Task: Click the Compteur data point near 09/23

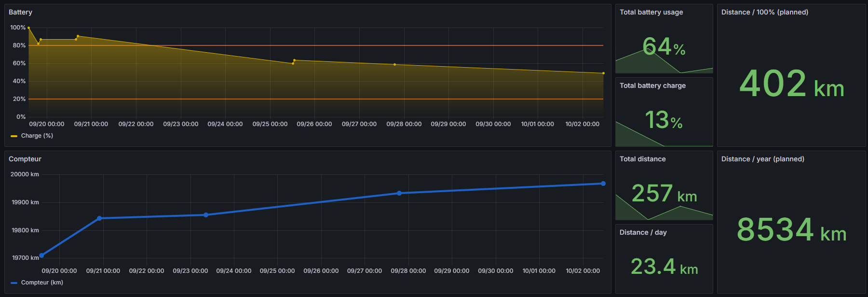Action: pos(206,215)
